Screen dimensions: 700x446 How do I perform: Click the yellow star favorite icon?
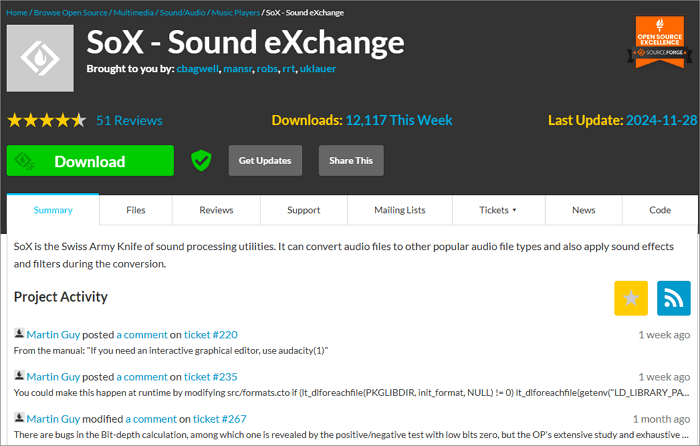pyautogui.click(x=631, y=298)
